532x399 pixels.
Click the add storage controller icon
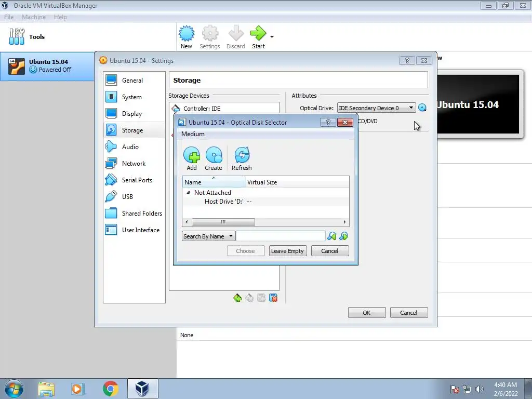(x=237, y=298)
